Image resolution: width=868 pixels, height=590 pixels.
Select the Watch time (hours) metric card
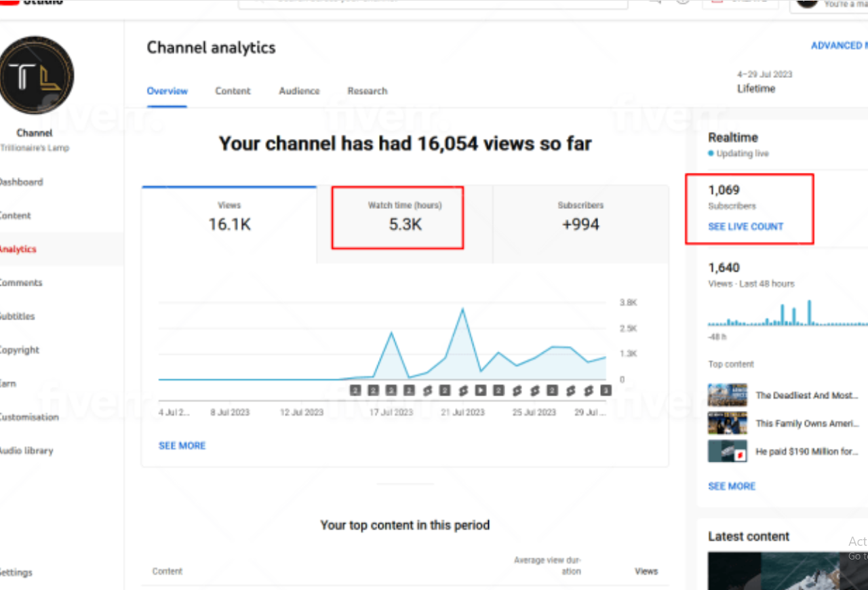tap(405, 217)
